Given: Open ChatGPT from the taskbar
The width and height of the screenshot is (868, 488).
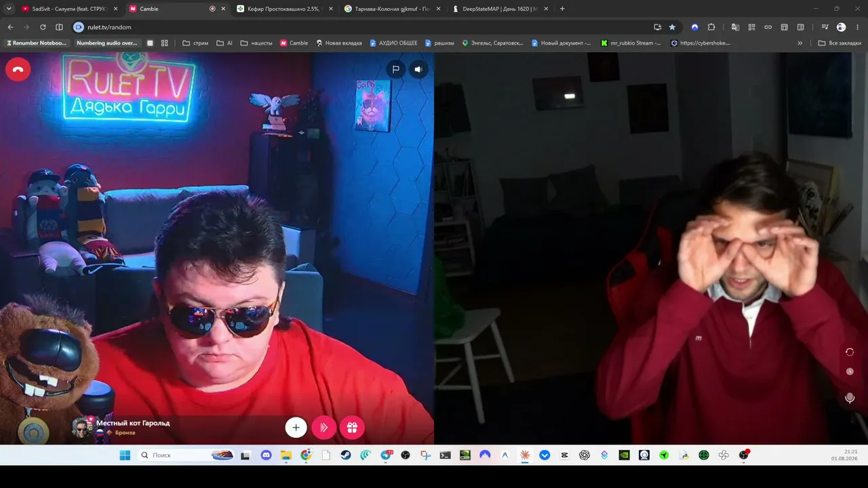Looking at the screenshot, I should (585, 455).
